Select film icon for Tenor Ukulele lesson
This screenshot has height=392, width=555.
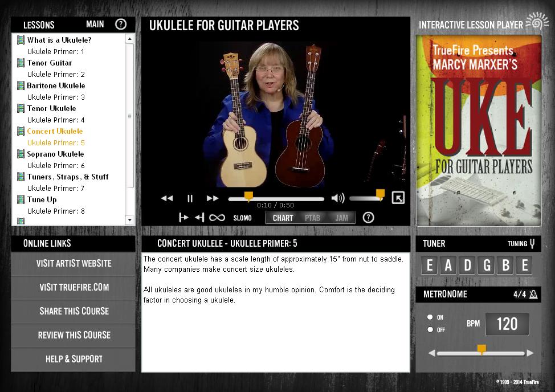21,108
